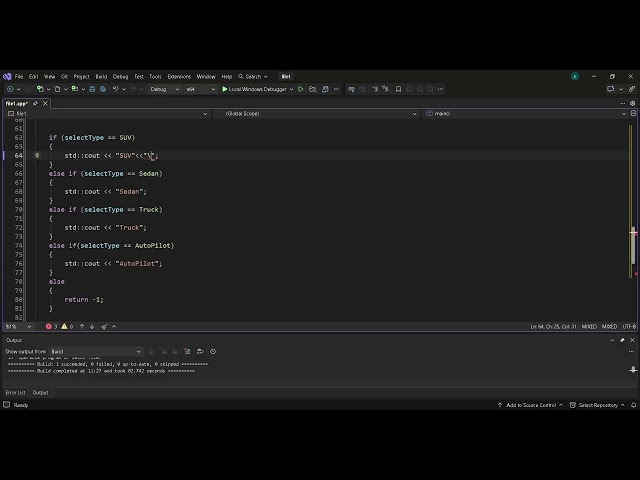This screenshot has height=480, width=640.
Task: Open the 90% zoom level dropdown
Action: [18, 327]
